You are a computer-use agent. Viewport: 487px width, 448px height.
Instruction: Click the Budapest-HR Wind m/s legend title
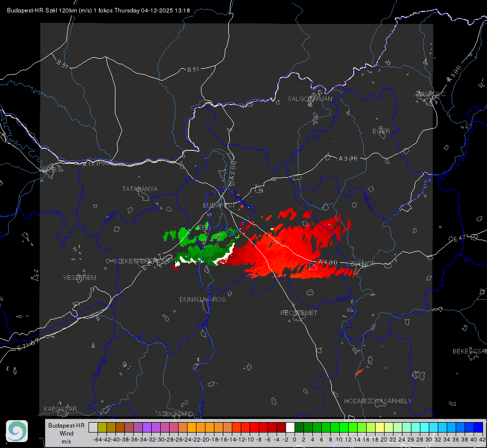coord(67,433)
